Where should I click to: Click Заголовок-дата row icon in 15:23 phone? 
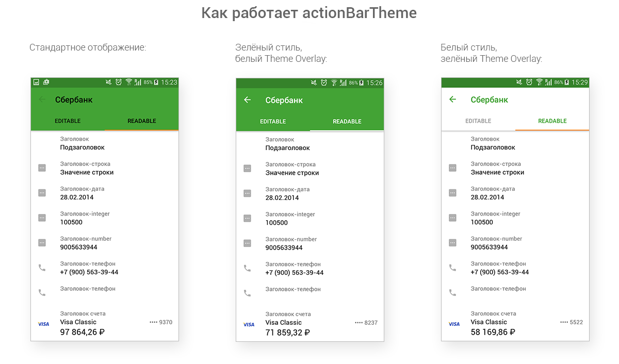(42, 193)
